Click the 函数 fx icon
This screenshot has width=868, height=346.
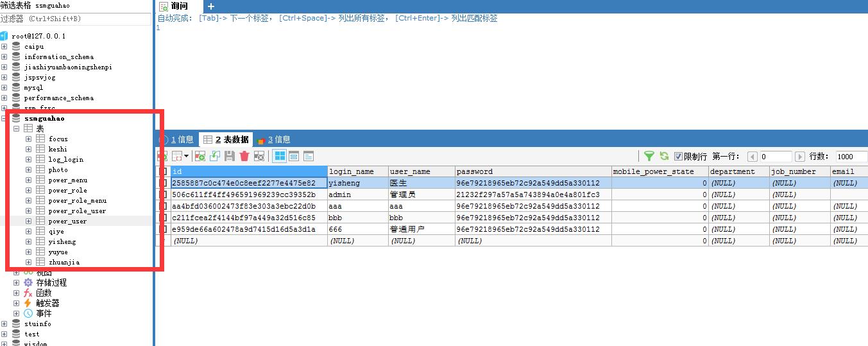28,293
